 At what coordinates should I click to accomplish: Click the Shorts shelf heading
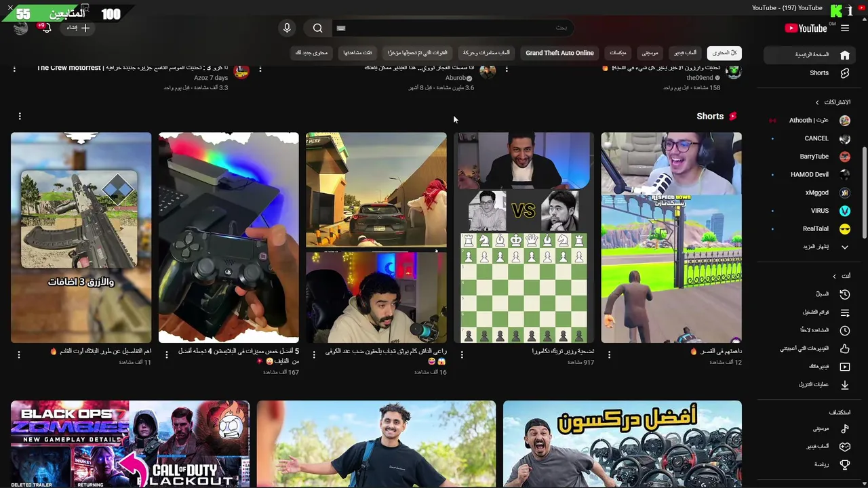click(710, 117)
